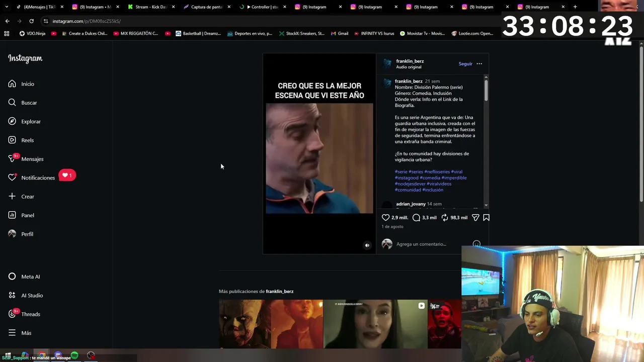The width and height of the screenshot is (644, 362).
Task: Click the Instagram logo
Action: [25, 58]
